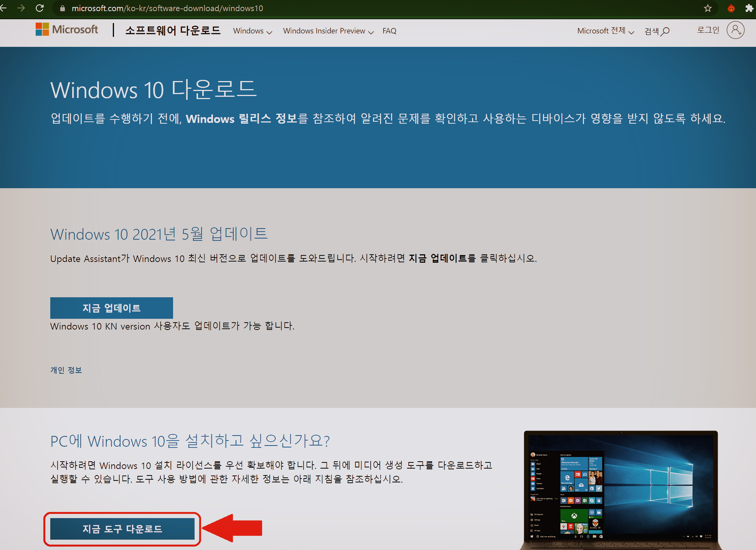This screenshot has width=756, height=550.
Task: Reload the page with the refresh icon
Action: [x=40, y=8]
